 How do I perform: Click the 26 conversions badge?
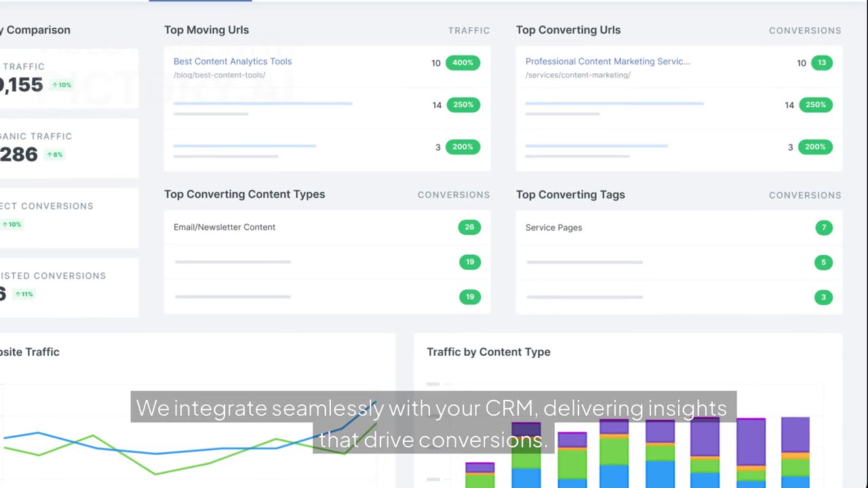pos(469,227)
